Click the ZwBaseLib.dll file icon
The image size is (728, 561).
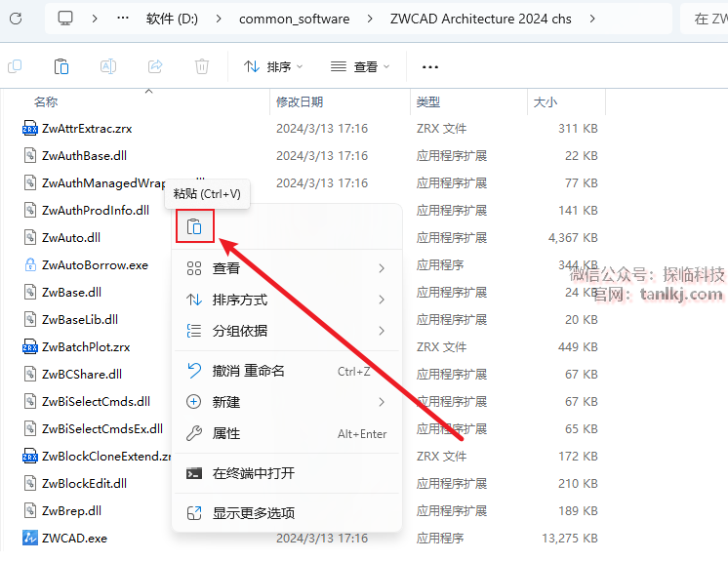(30, 320)
